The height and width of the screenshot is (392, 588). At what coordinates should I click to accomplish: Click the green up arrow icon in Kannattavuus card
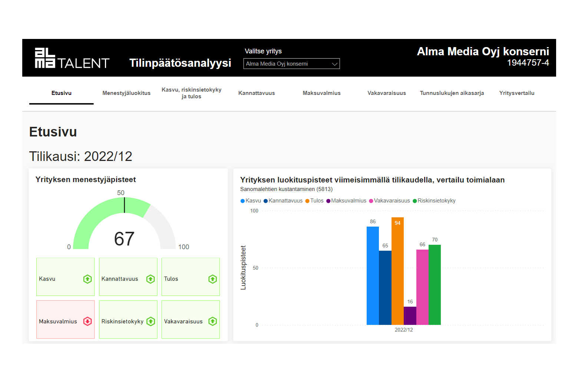coord(151,279)
